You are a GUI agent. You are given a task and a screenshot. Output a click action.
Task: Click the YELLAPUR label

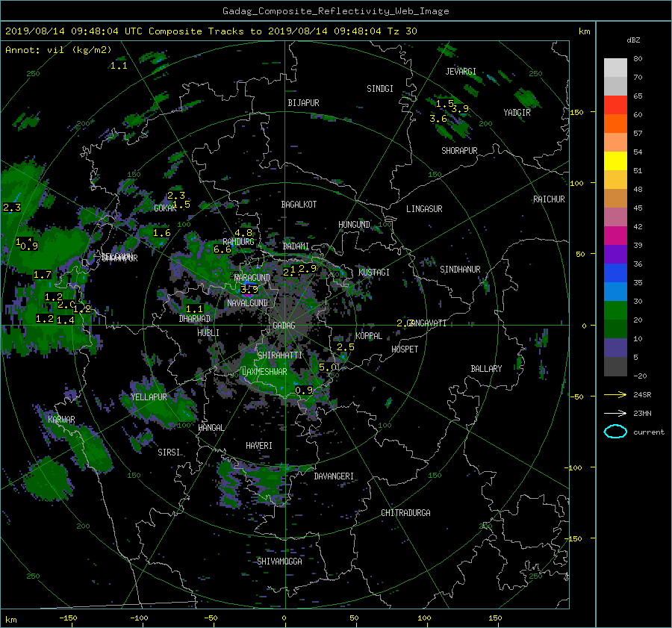(149, 397)
